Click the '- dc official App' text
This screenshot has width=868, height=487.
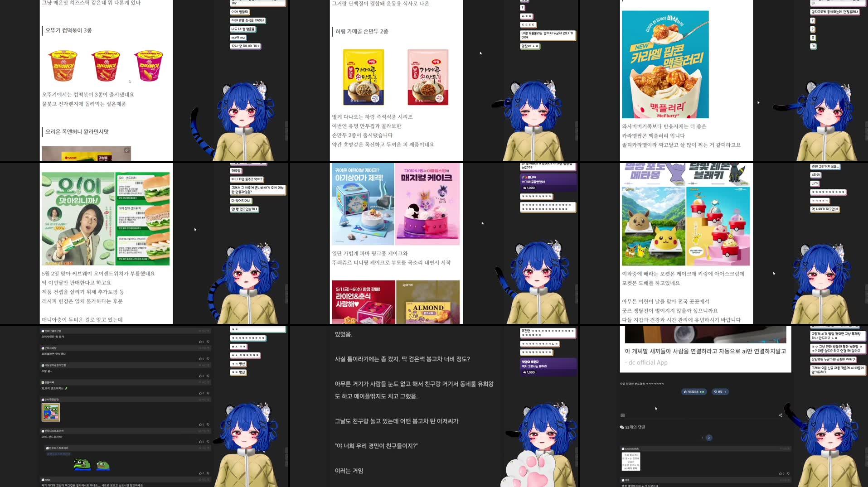click(646, 362)
